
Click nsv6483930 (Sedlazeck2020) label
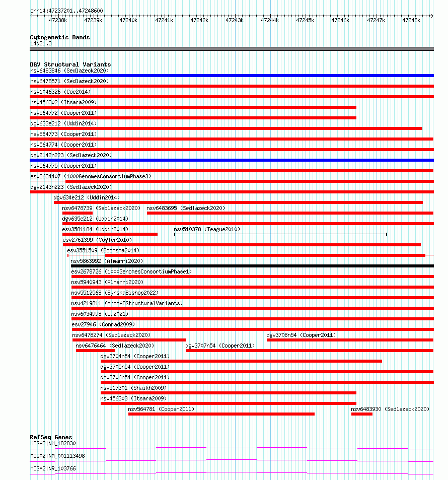pos(390,409)
